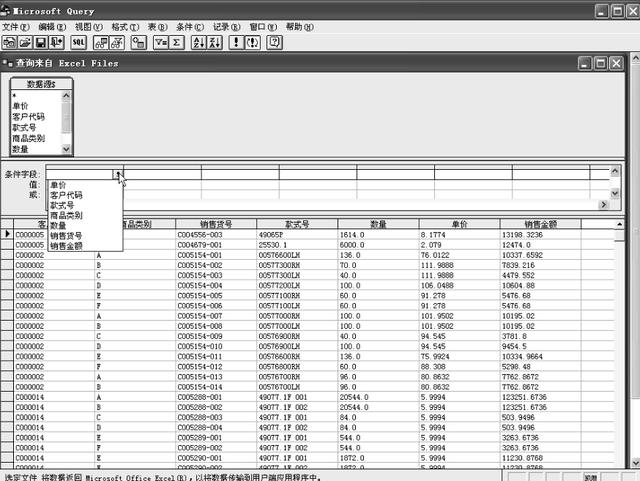Click cell C004679-001 in 销售货号 column

tap(216, 245)
